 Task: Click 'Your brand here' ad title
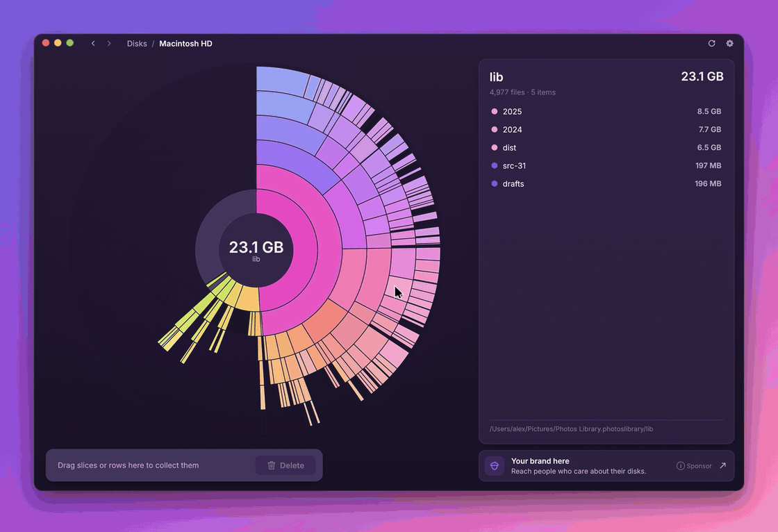coord(540,461)
